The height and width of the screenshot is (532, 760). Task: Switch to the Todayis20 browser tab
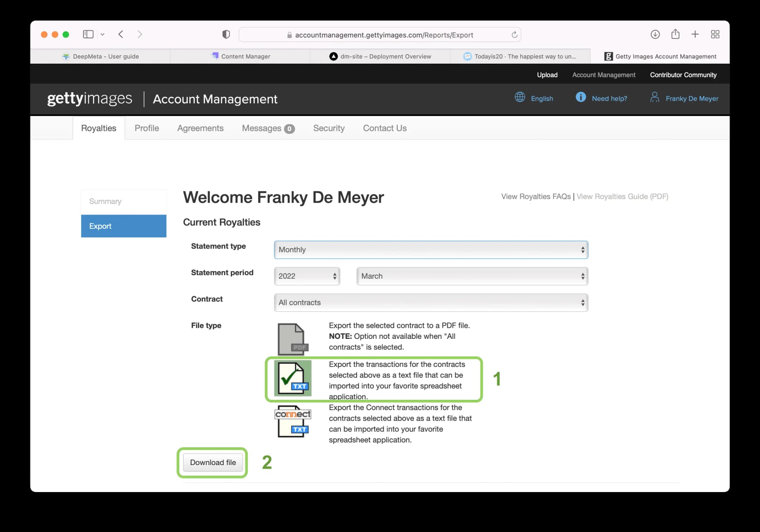pyautogui.click(x=520, y=56)
